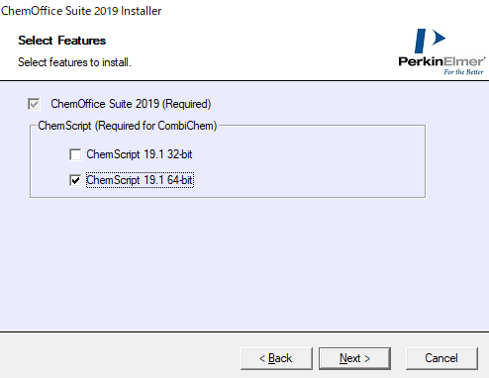Click the blank lavender area below the group box
Image resolution: width=489 pixels, height=378 pixels.
(244, 263)
